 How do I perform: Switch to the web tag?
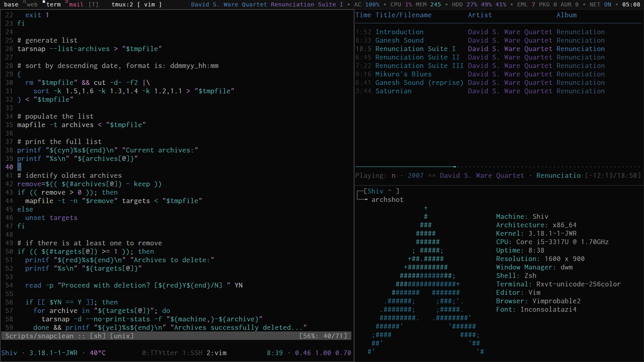[32, 4]
